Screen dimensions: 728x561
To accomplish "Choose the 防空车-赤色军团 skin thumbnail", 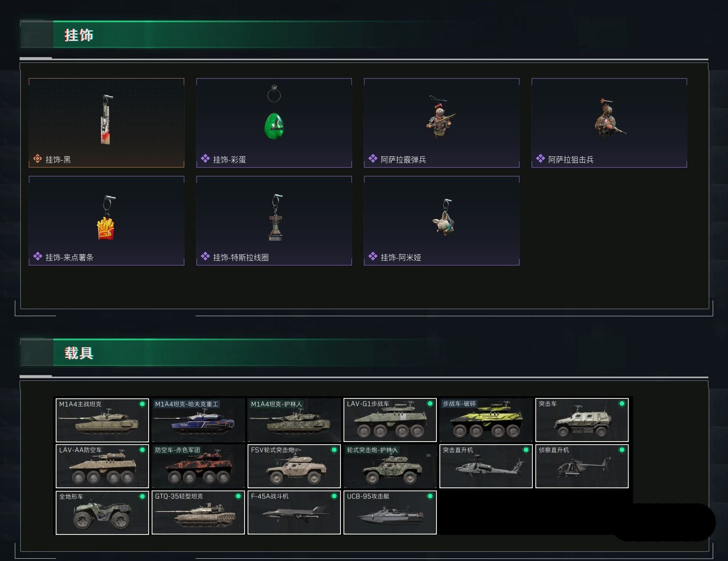I will click(x=198, y=466).
